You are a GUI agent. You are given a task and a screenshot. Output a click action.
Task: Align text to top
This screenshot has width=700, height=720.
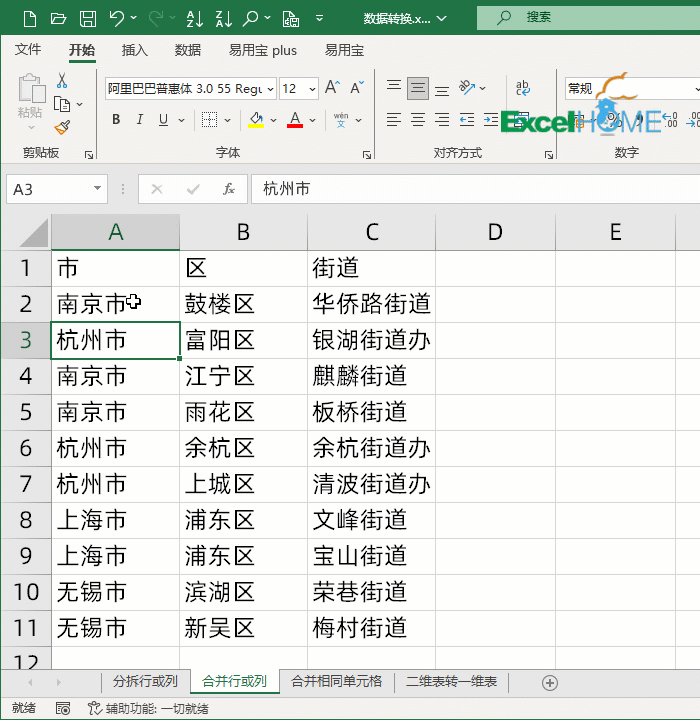394,87
